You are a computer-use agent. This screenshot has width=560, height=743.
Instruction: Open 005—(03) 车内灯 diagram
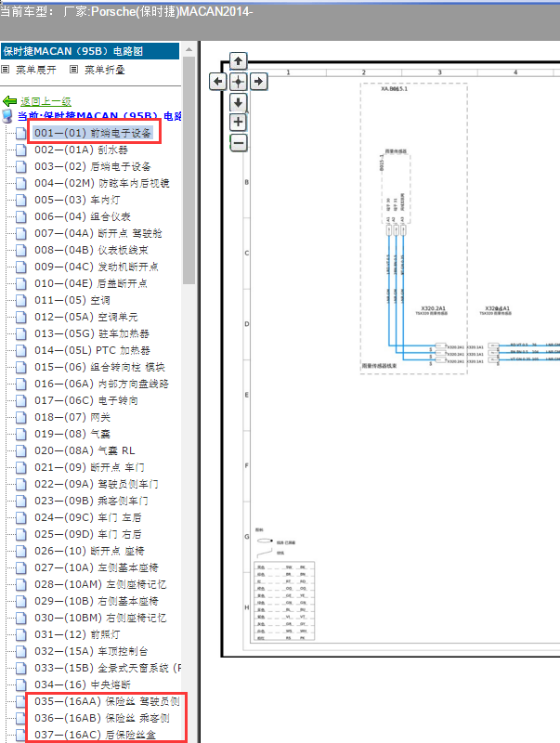pos(77,200)
